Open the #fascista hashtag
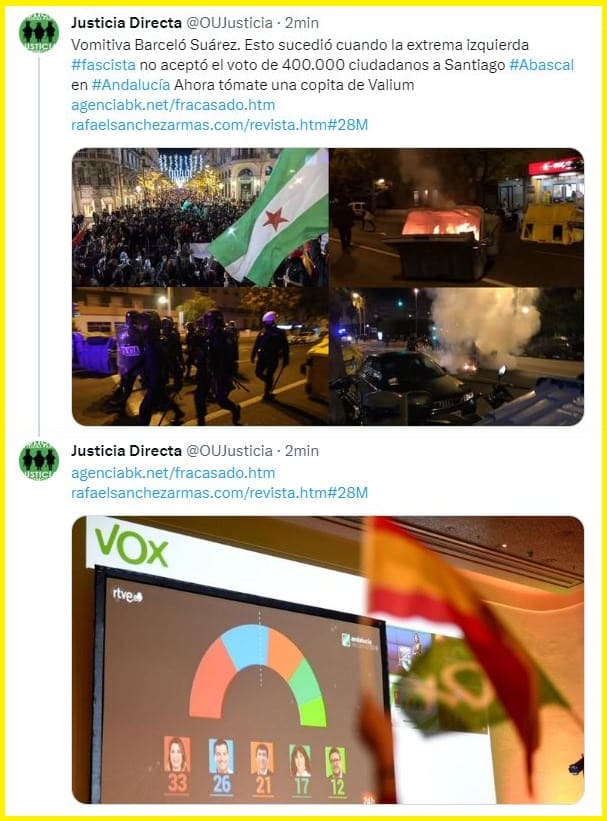 click(x=103, y=65)
